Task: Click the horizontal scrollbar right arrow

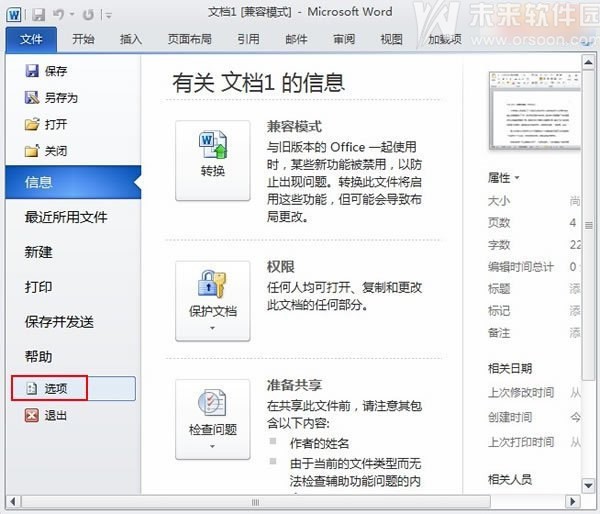Action: 573,501
